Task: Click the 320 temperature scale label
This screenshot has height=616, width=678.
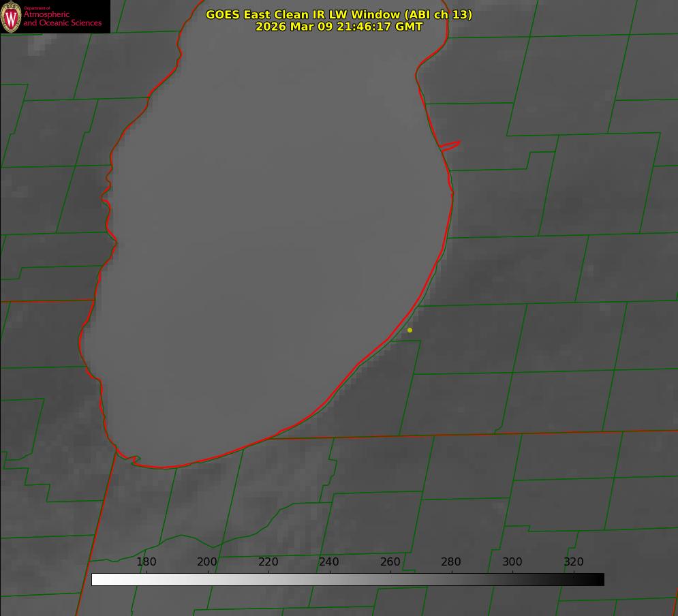Action: point(574,562)
